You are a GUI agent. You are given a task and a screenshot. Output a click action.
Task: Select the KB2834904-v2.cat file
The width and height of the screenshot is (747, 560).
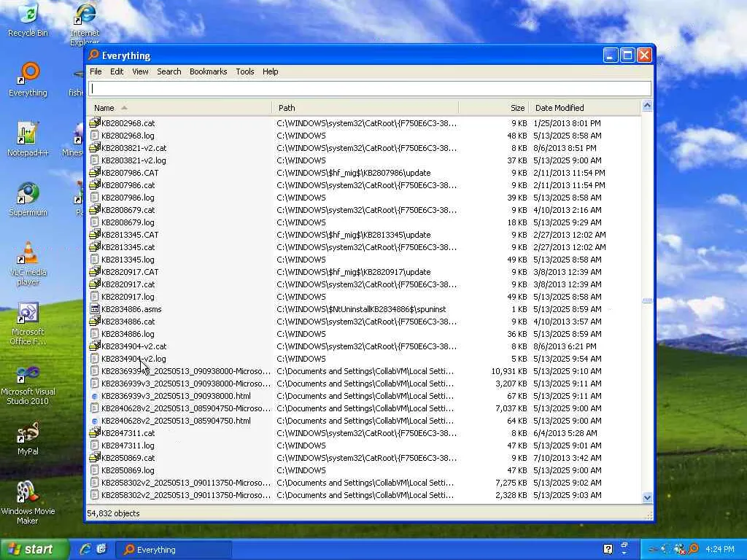(134, 346)
